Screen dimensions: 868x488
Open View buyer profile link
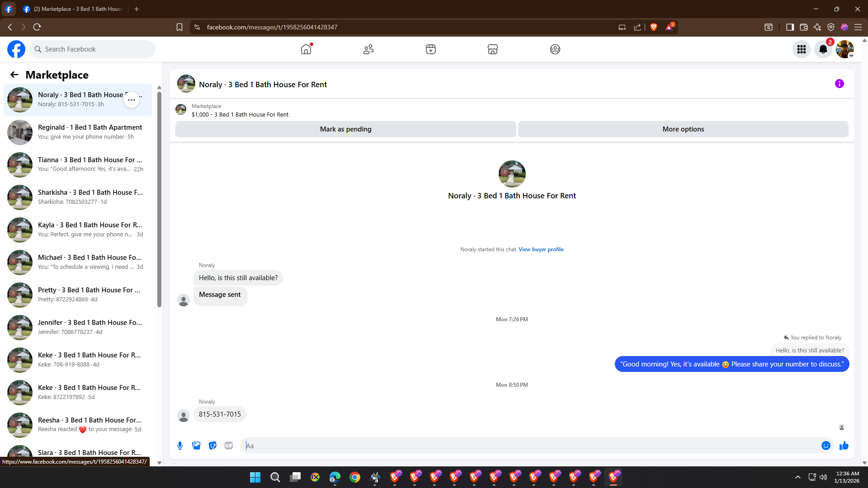(541, 249)
